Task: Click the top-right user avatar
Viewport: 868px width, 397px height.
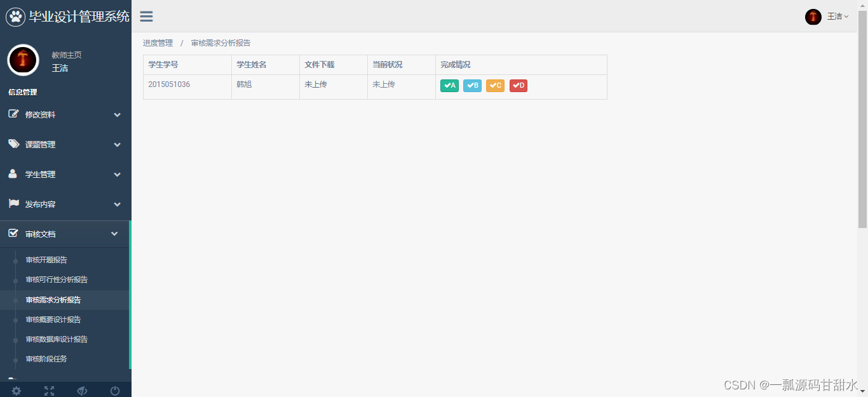Action: click(813, 17)
